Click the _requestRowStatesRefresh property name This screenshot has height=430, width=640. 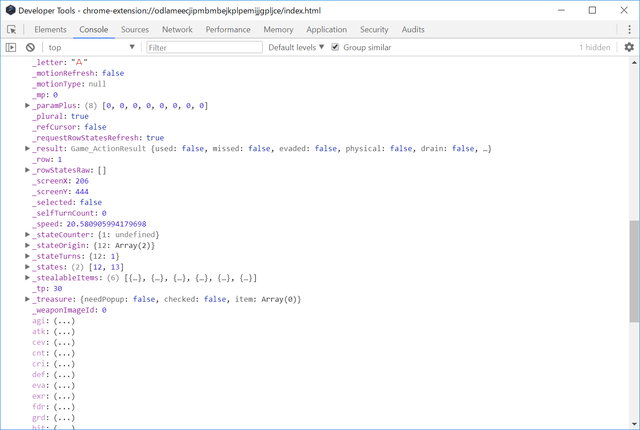point(87,138)
